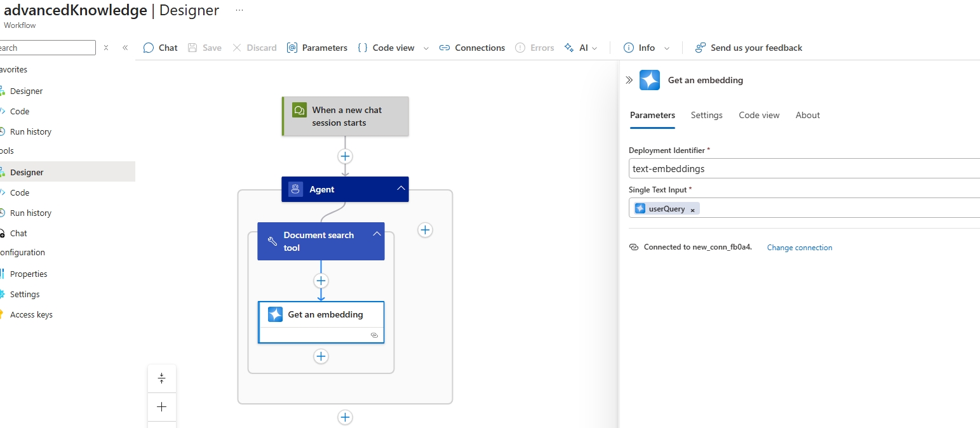Click the Save toolbar button

click(x=205, y=48)
